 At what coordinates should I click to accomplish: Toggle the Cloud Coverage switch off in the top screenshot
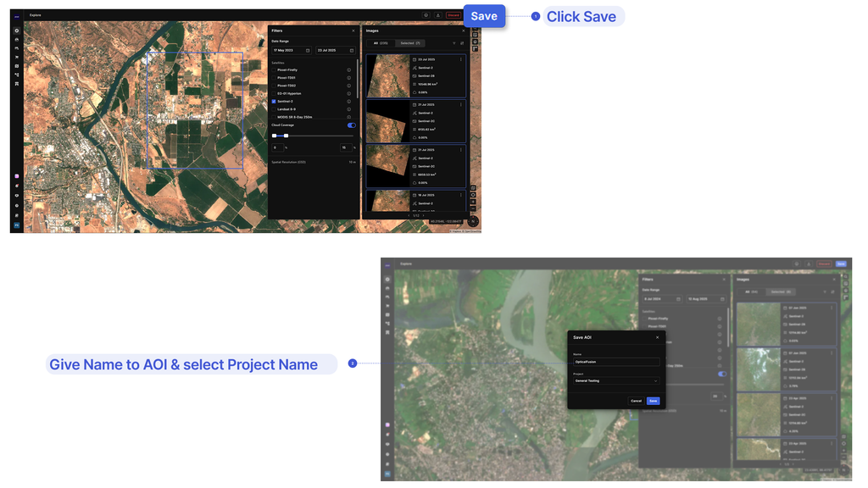tap(352, 125)
